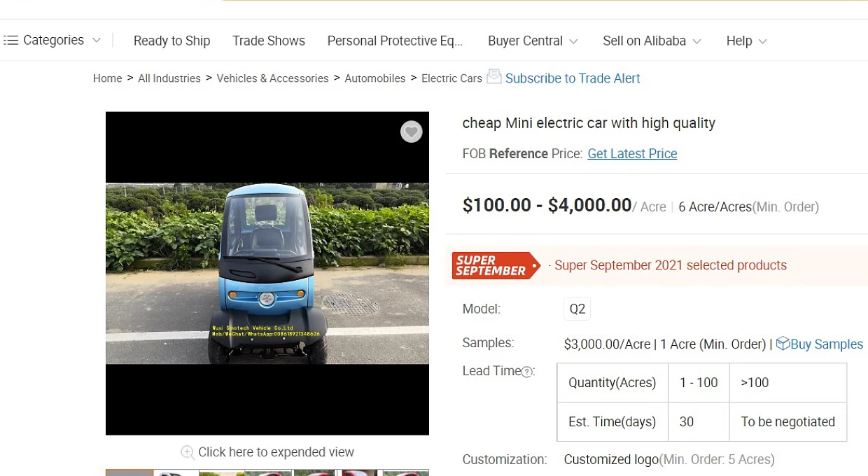868x476 pixels.
Task: Open the Ready to Ship tab
Action: [172, 41]
